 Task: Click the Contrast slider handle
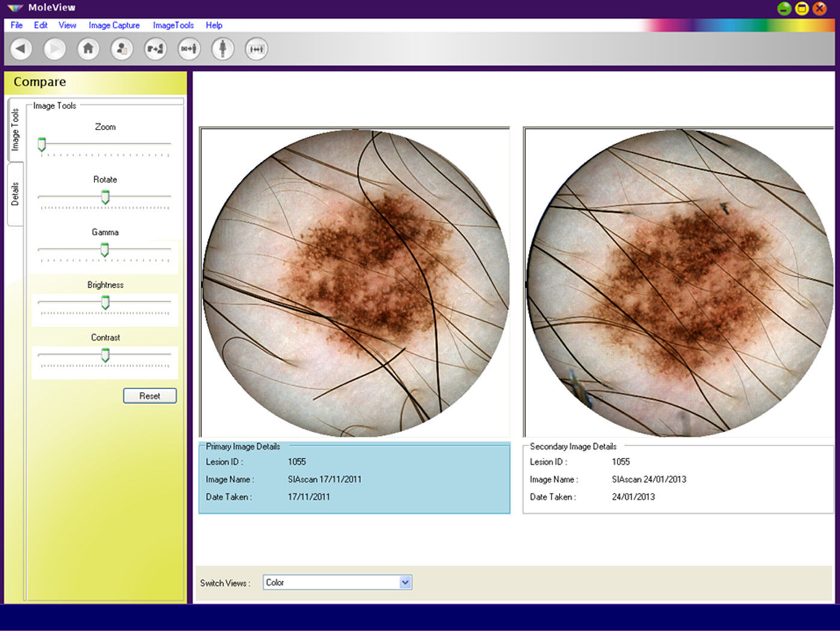click(x=105, y=355)
